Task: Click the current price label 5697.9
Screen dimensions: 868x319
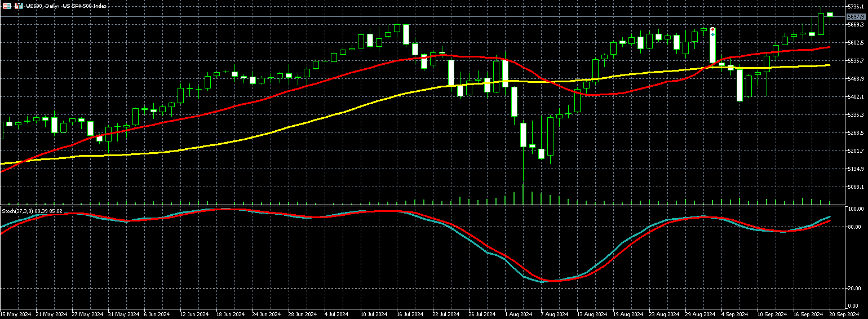Action: click(856, 17)
